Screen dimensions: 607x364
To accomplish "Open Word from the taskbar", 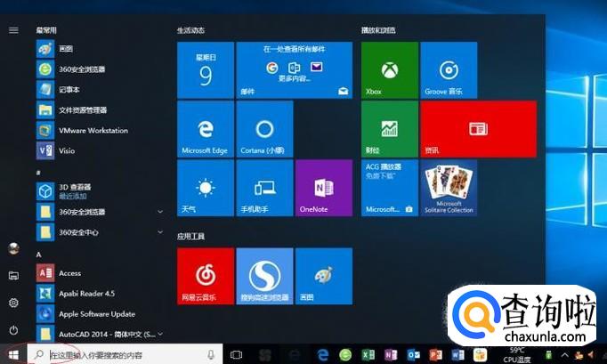I will 458,355.
